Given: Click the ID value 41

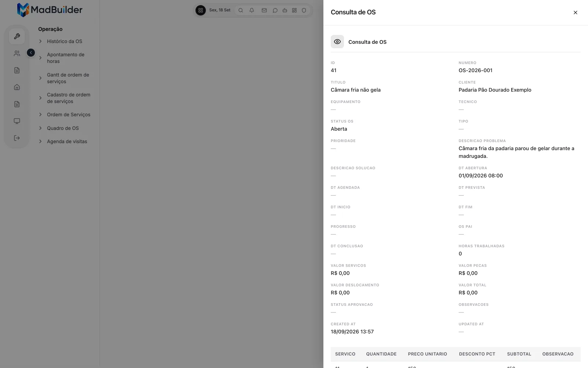Looking at the screenshot, I should pos(334,70).
